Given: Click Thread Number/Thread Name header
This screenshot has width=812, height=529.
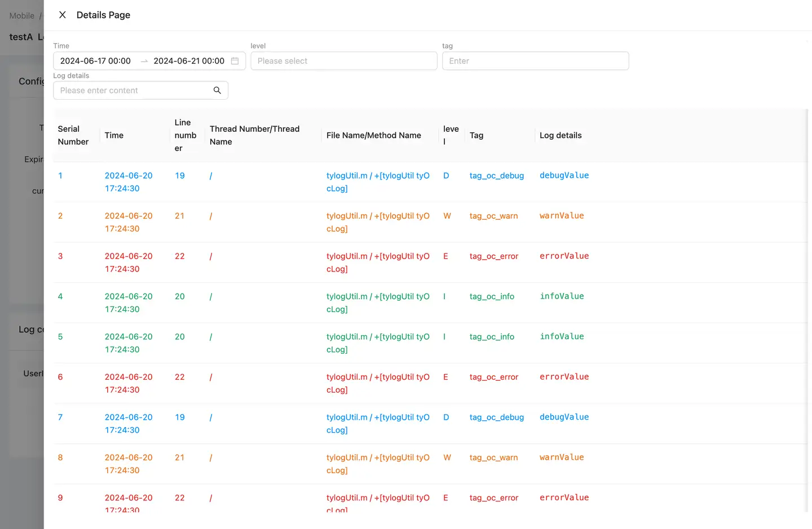Looking at the screenshot, I should point(254,135).
